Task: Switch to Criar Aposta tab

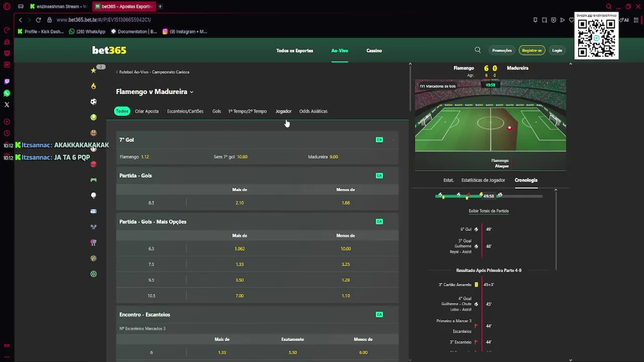Action: click(146, 111)
